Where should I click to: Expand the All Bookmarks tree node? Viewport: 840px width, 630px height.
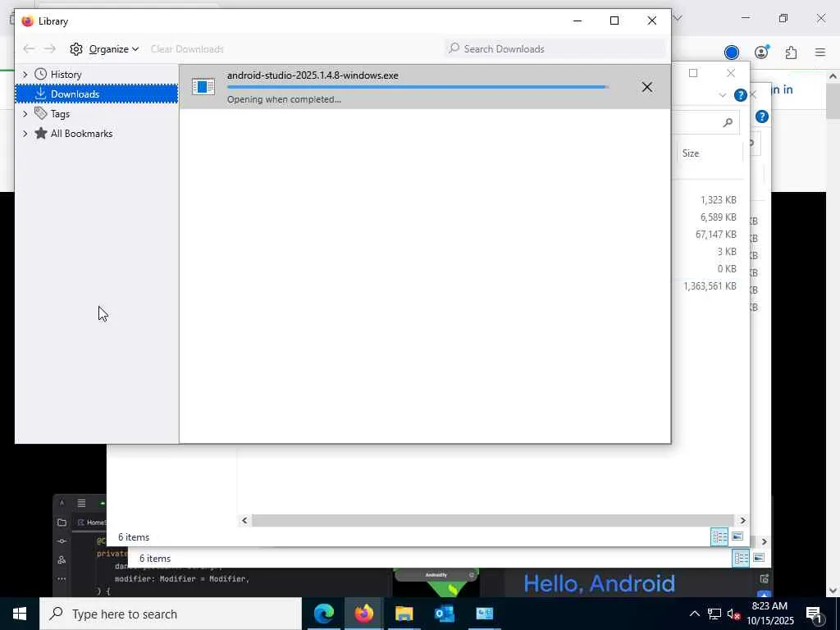coord(25,134)
